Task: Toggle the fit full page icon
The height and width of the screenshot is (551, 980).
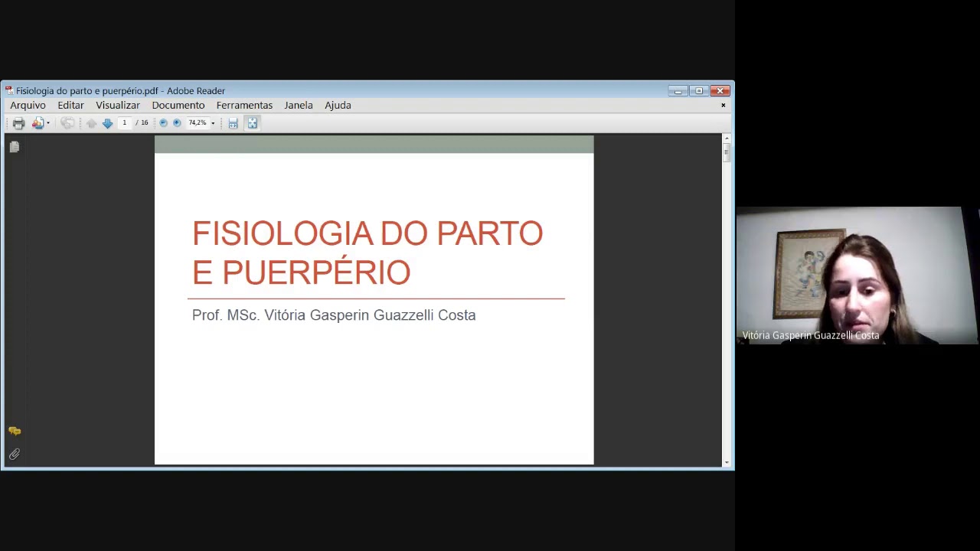Action: coord(252,123)
